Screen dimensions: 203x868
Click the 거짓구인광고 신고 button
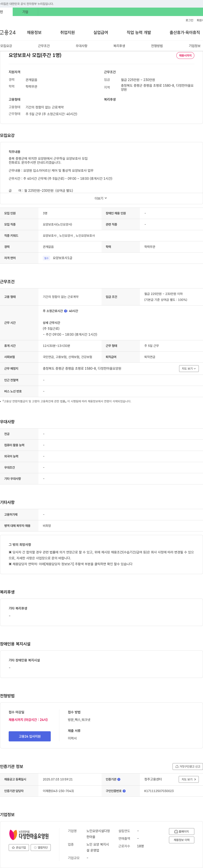(x=188, y=766)
